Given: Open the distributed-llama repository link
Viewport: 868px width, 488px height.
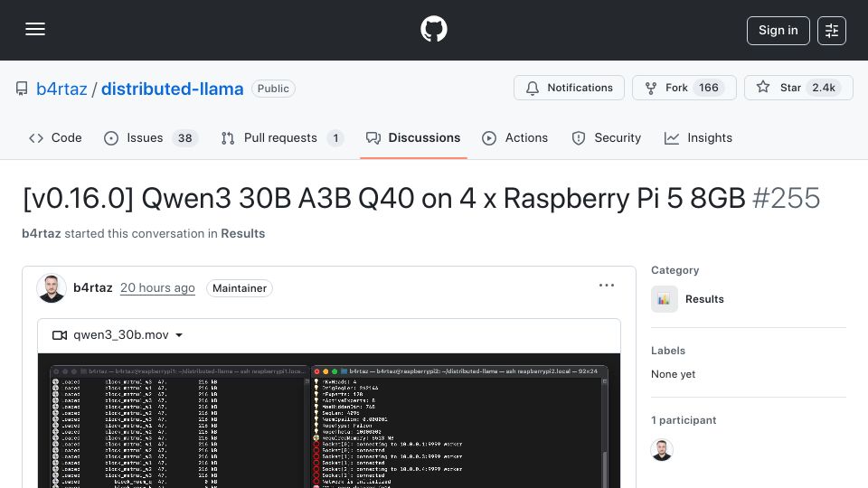Looking at the screenshot, I should pyautogui.click(x=172, y=89).
